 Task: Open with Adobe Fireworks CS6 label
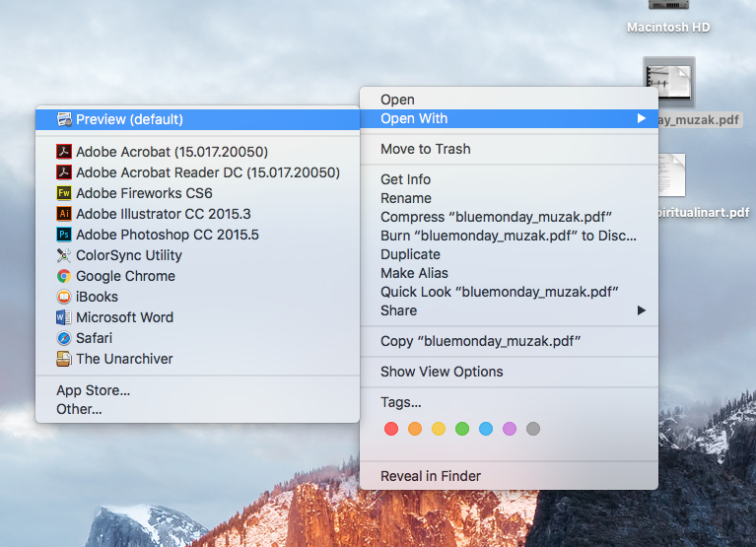click(x=144, y=193)
